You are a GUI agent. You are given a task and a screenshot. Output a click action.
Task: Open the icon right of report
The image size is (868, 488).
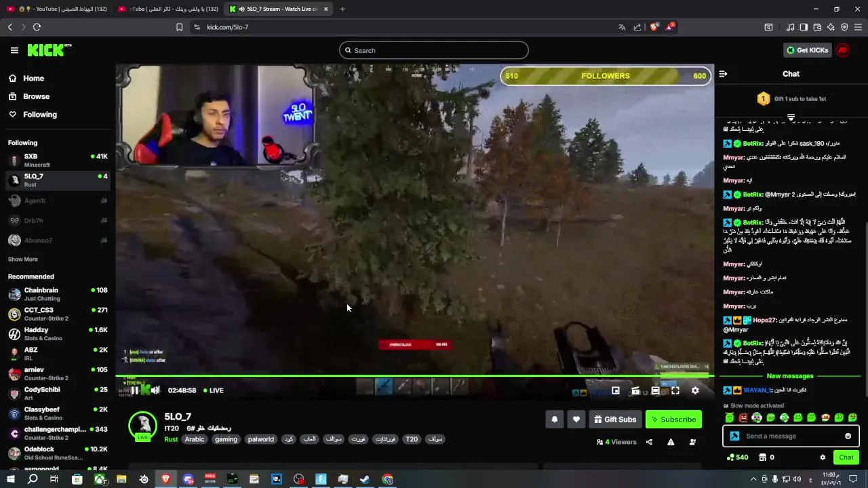(692, 442)
